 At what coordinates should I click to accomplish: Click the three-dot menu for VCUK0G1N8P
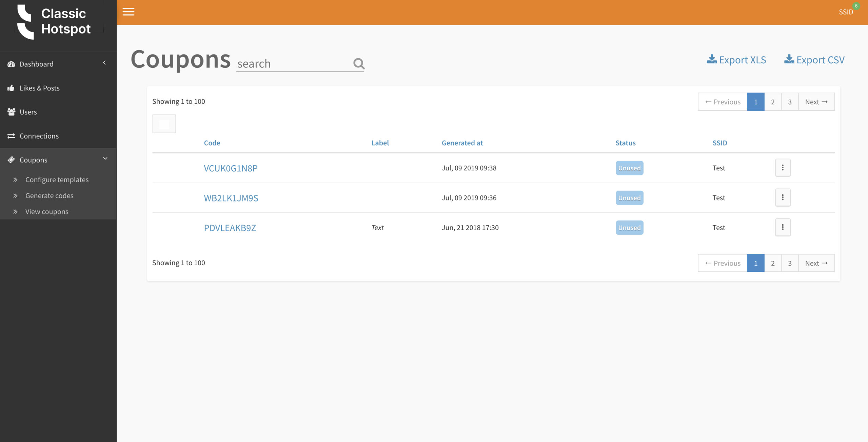click(x=782, y=167)
